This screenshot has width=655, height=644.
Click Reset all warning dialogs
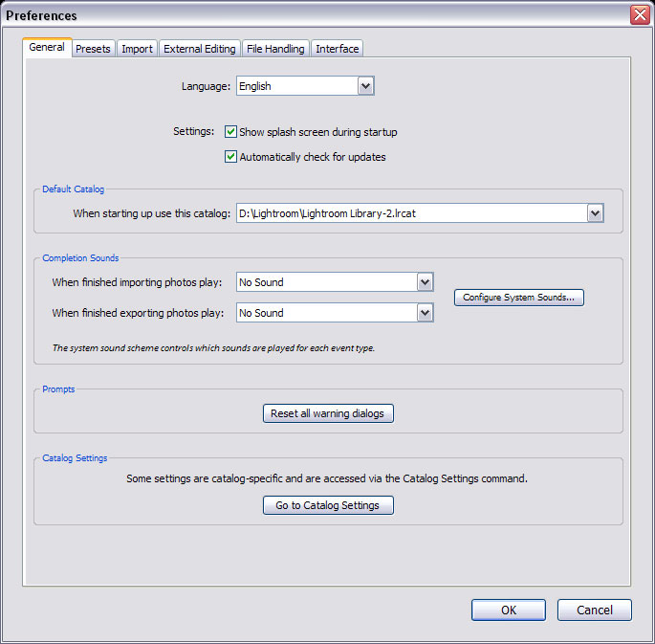[x=328, y=413]
